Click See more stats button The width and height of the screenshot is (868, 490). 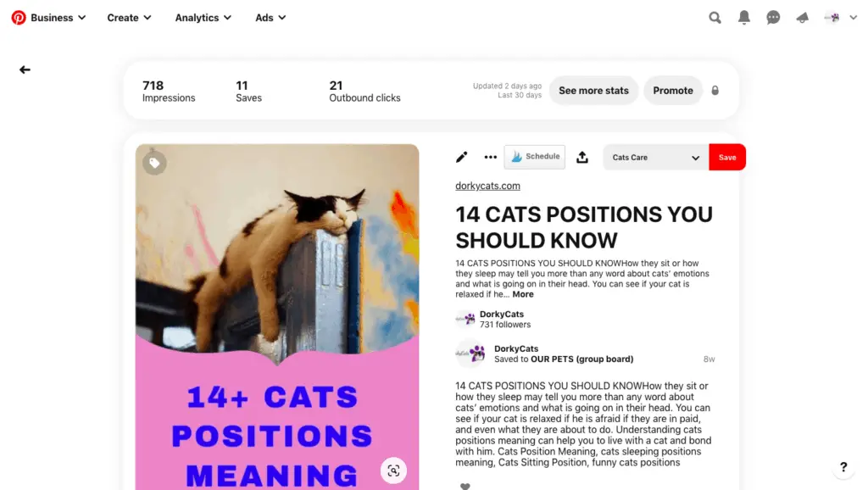pos(593,90)
